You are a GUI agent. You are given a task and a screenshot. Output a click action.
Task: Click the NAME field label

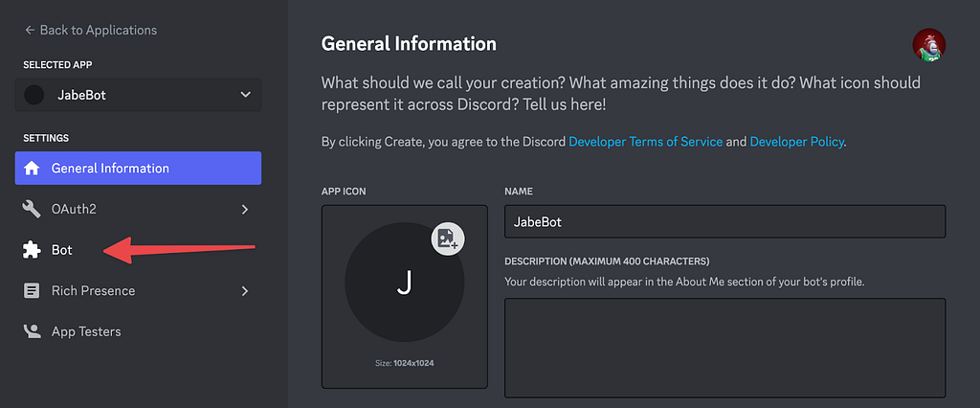pyautogui.click(x=519, y=192)
